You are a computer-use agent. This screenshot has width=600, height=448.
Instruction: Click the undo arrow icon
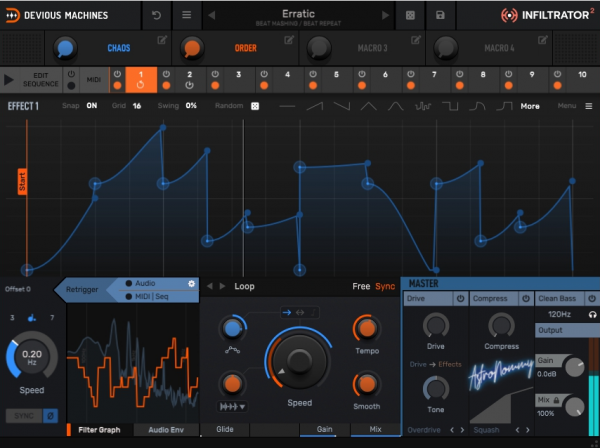156,16
